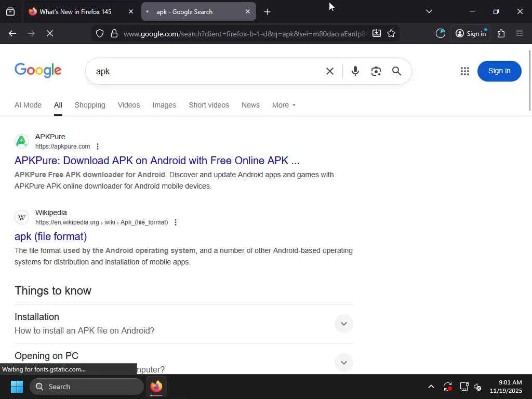Open Firefox account Sign in button
Screen dimensions: 532x399
coord(471,33)
